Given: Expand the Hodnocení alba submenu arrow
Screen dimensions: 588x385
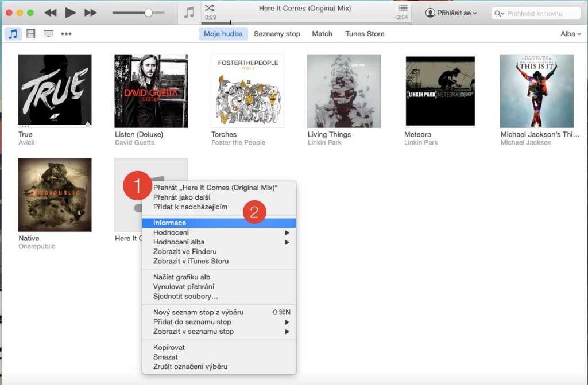Looking at the screenshot, I should coord(287,242).
